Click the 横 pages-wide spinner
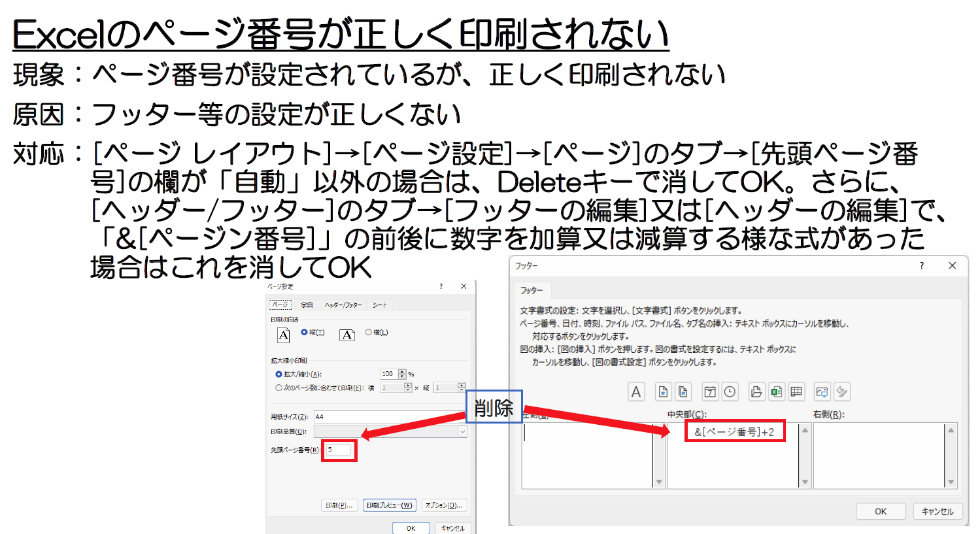Image resolution: width=980 pixels, height=534 pixels. [x=408, y=388]
